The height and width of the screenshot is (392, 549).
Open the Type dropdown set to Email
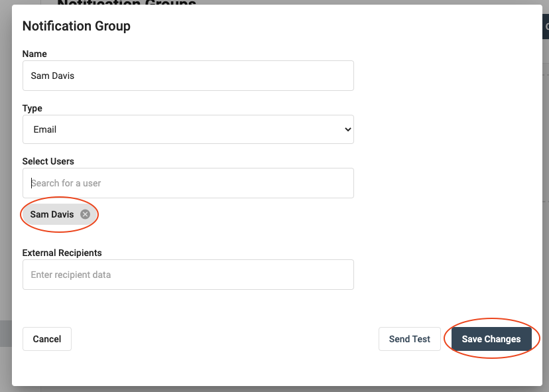[x=188, y=129]
